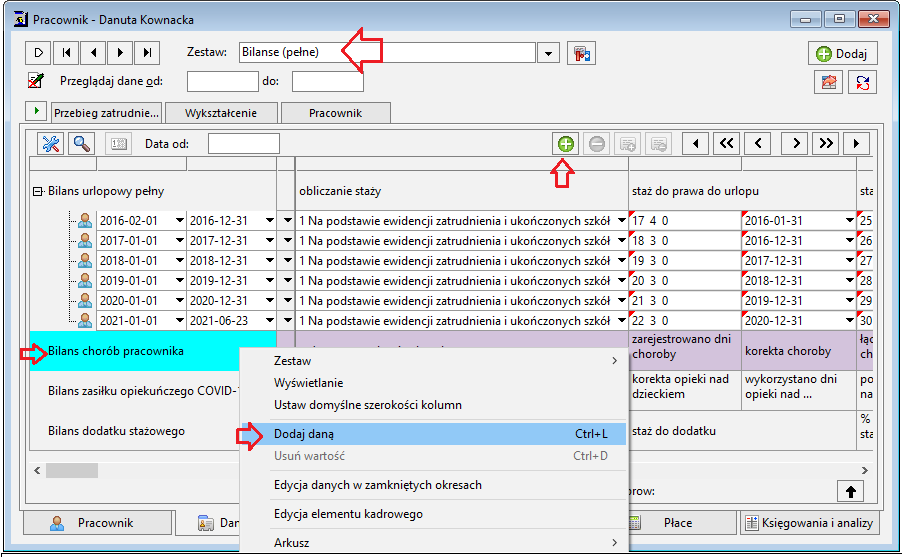
Task: Click the greyed numbering icon beside Data od
Action: 119,144
